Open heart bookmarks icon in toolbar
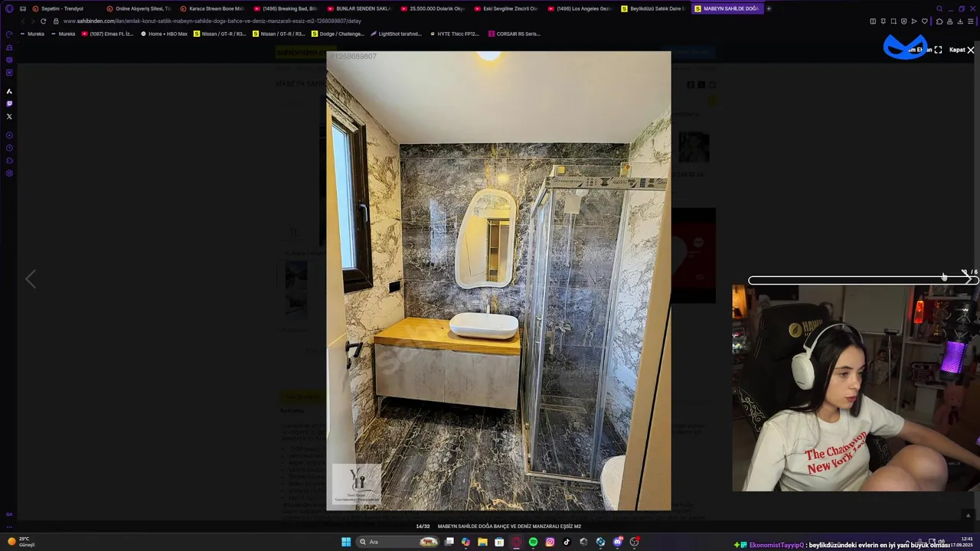 click(924, 21)
